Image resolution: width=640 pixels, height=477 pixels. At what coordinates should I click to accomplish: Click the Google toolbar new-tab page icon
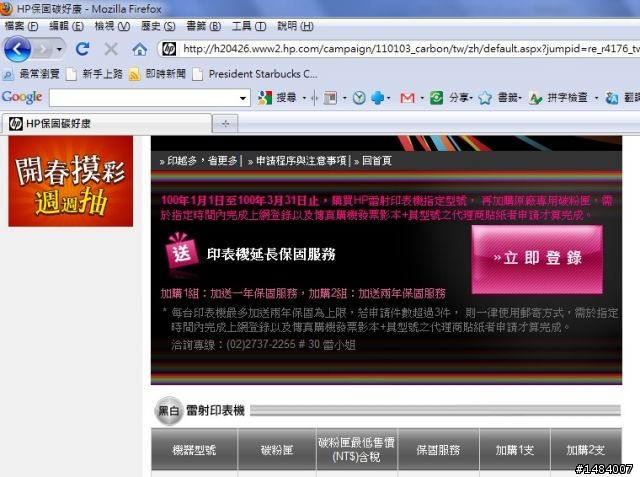(x=330, y=98)
